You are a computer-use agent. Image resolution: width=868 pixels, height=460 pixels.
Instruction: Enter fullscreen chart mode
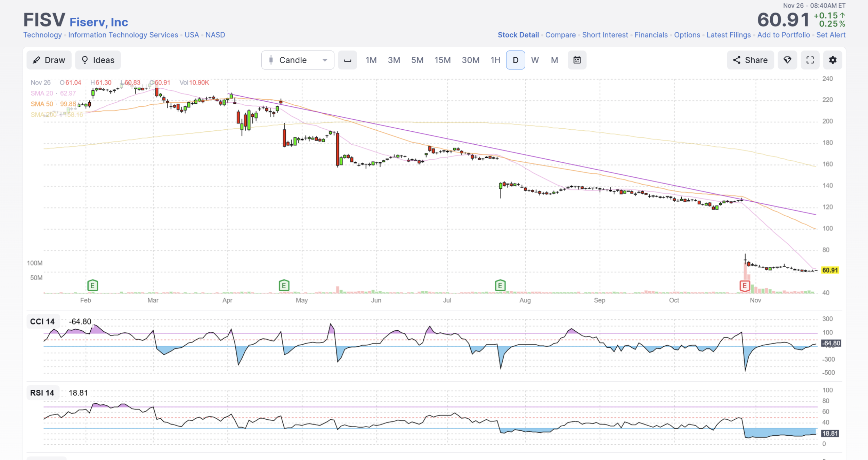[x=810, y=60]
